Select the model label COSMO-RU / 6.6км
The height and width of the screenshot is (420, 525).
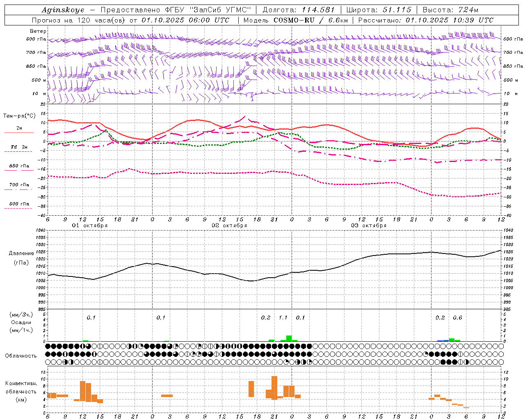coord(310,20)
